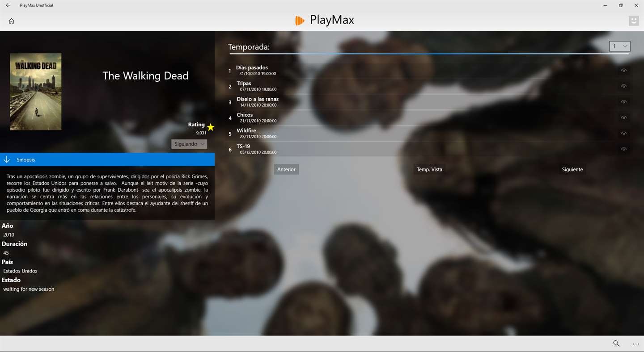Click the yellow rating star

tap(211, 127)
